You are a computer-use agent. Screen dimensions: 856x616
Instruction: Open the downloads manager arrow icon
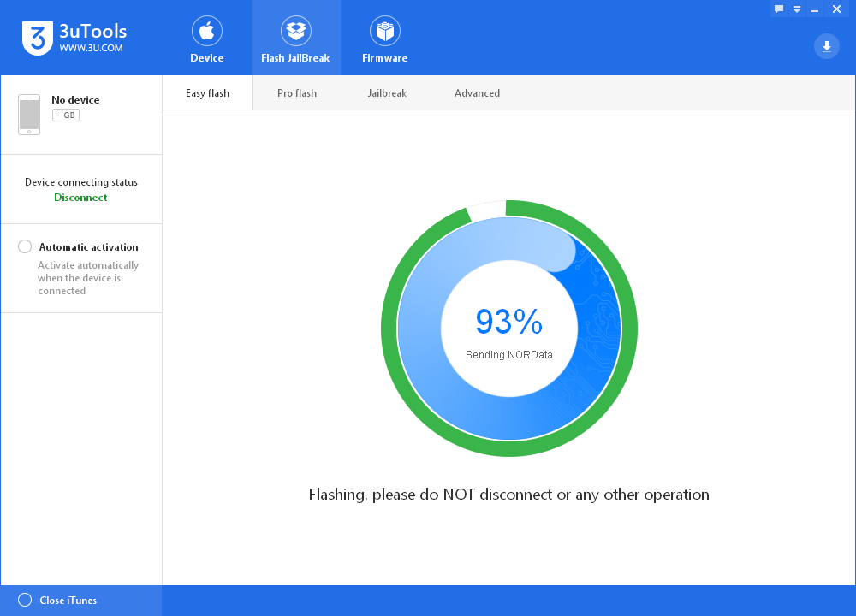pyautogui.click(x=827, y=46)
